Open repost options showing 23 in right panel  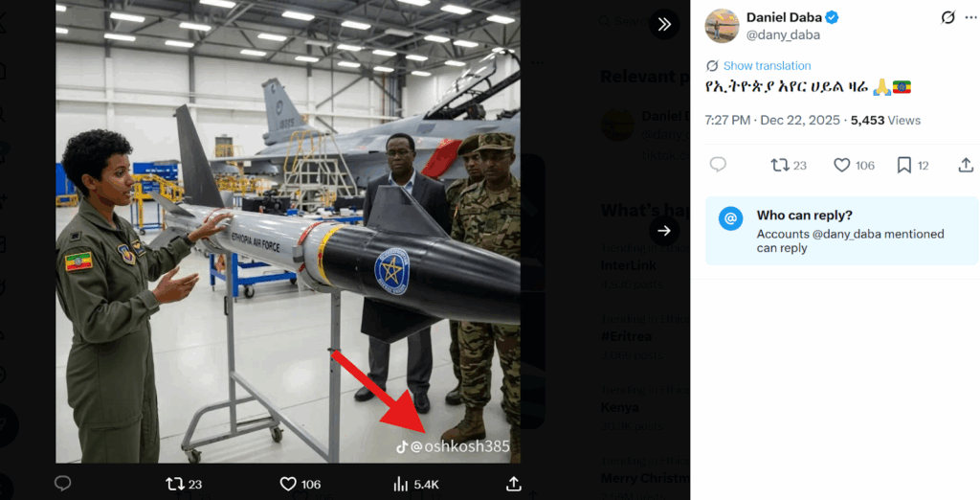click(x=781, y=165)
